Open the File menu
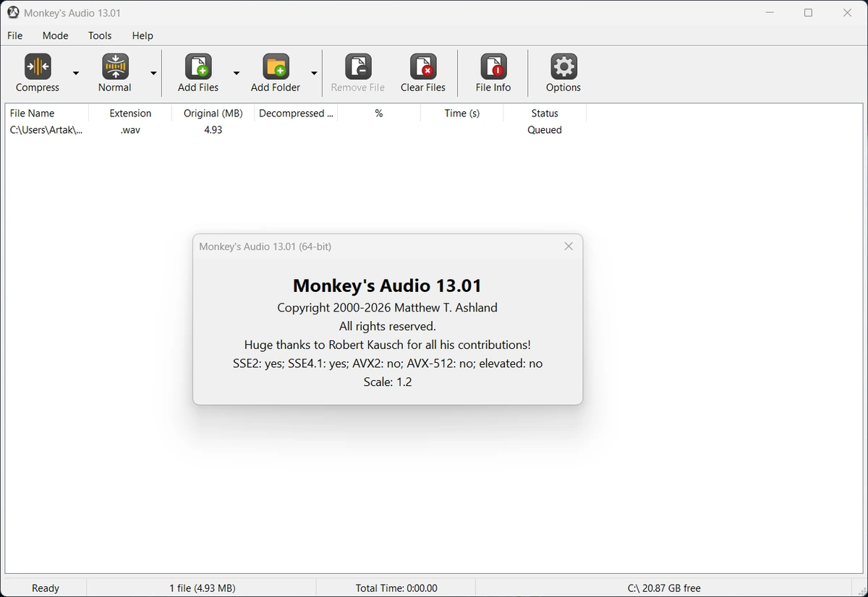The height and width of the screenshot is (597, 868). coord(15,35)
